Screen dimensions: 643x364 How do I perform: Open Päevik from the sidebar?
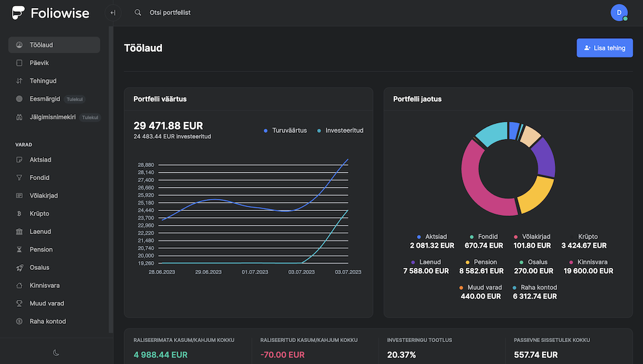(39, 63)
